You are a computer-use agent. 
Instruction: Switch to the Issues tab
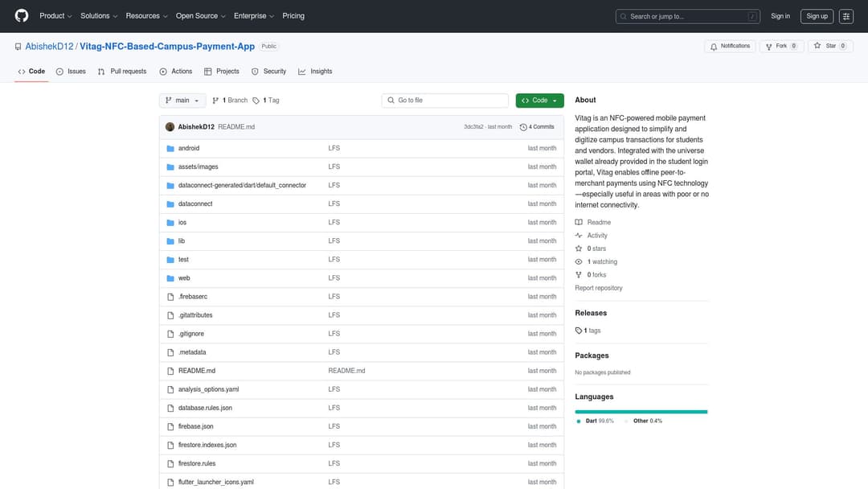(71, 72)
